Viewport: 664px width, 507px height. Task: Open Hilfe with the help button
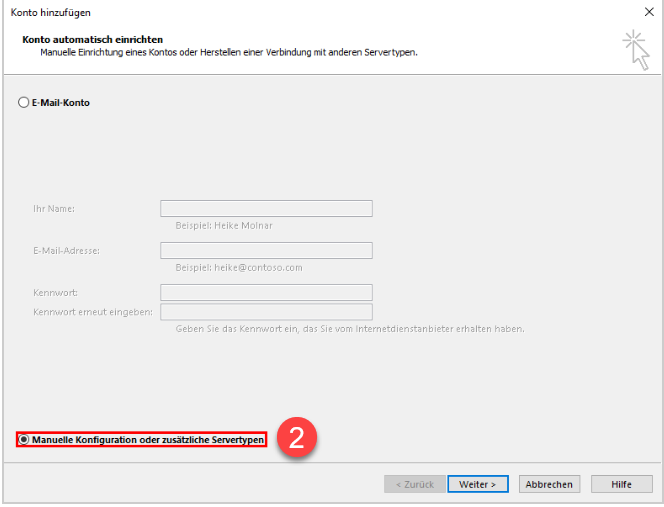621,484
